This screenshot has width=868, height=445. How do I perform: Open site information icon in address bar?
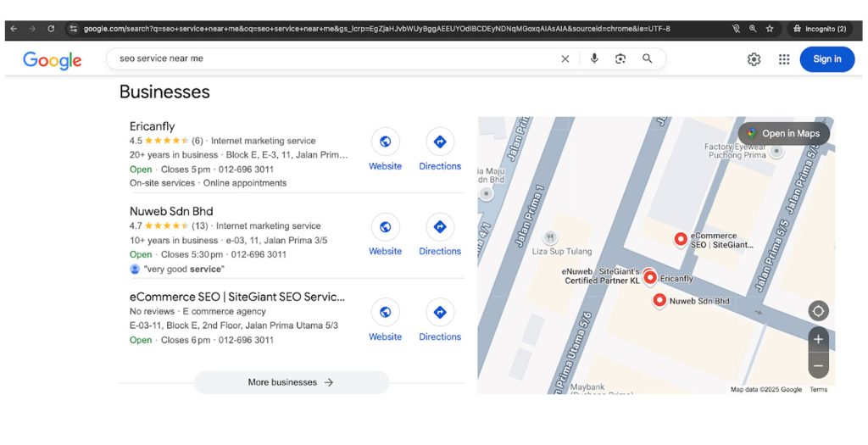(73, 29)
